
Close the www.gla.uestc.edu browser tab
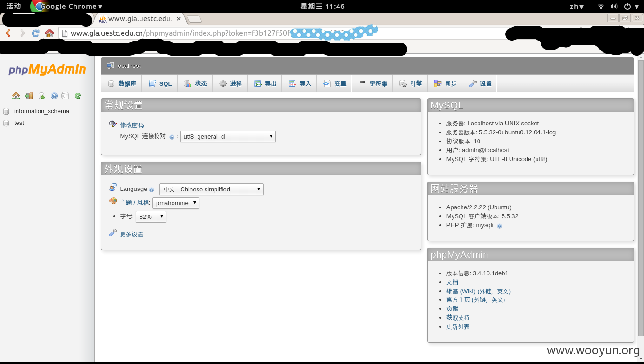179,19
